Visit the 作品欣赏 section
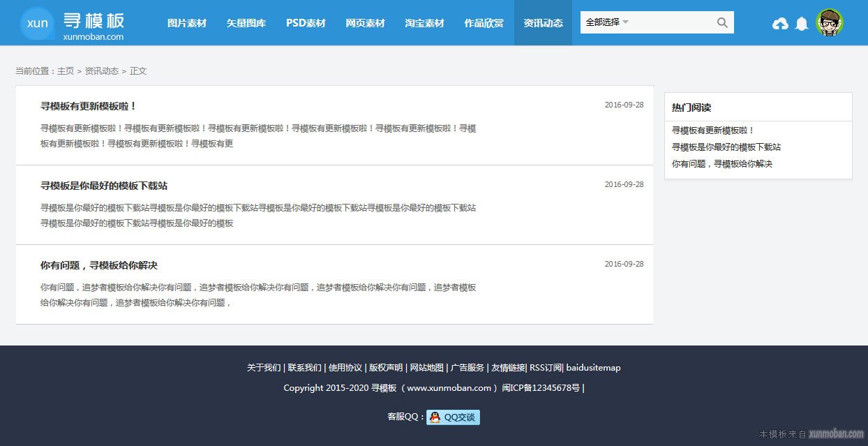This screenshot has height=446, width=868. [484, 23]
